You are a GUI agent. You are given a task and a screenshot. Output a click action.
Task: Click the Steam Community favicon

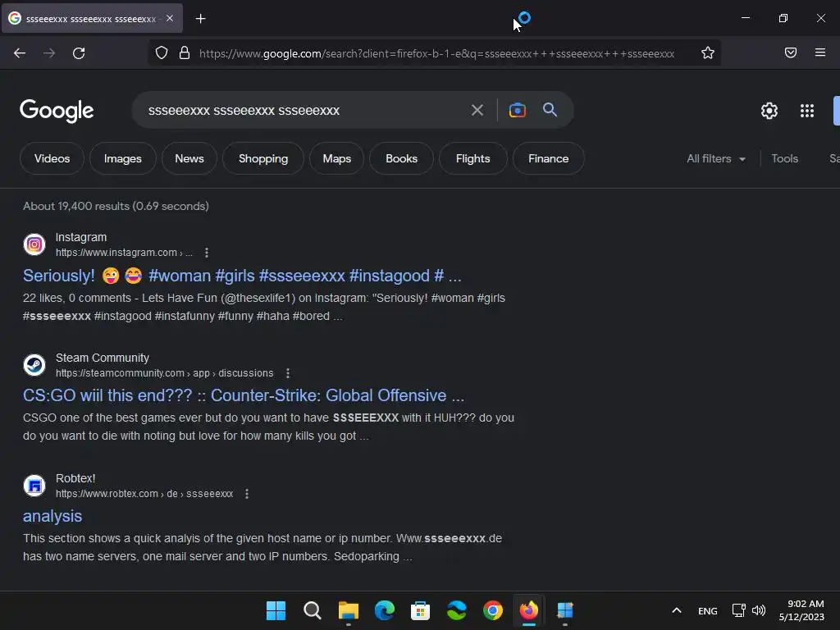(34, 365)
